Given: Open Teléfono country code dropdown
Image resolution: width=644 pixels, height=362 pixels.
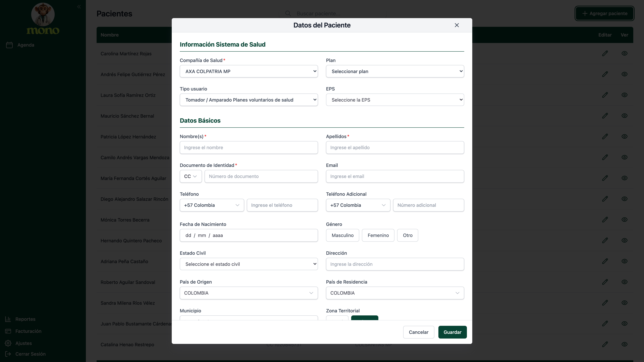Looking at the screenshot, I should 212,205.
